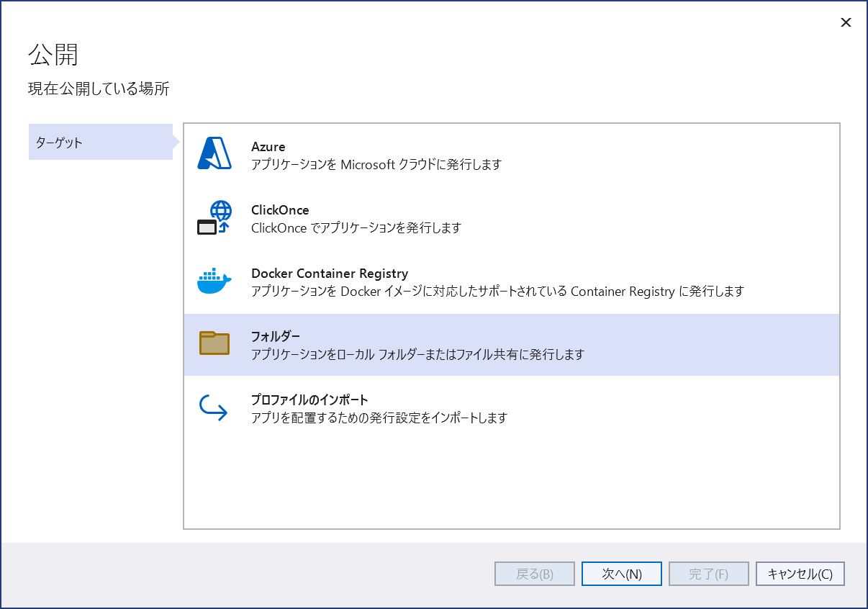Click the brown folder icon
Image resolution: width=868 pixels, height=609 pixels.
214,343
